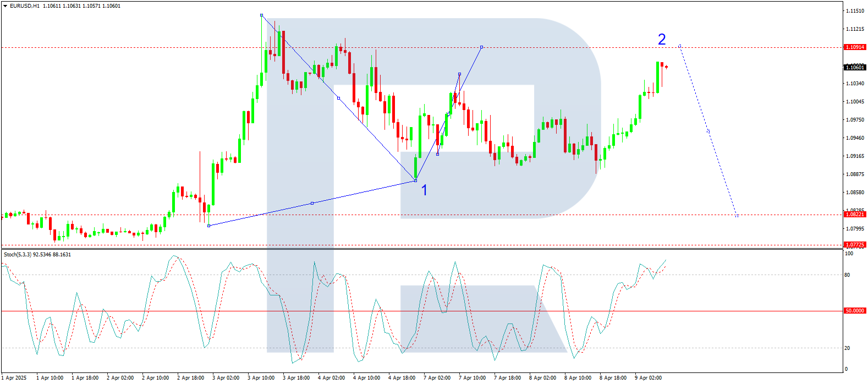Select the red 1.08221 price level tag
The width and height of the screenshot is (868, 384).
tap(855, 215)
